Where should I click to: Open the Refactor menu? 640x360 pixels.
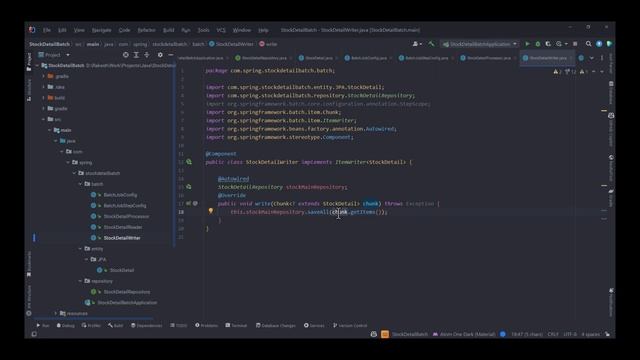(x=146, y=30)
